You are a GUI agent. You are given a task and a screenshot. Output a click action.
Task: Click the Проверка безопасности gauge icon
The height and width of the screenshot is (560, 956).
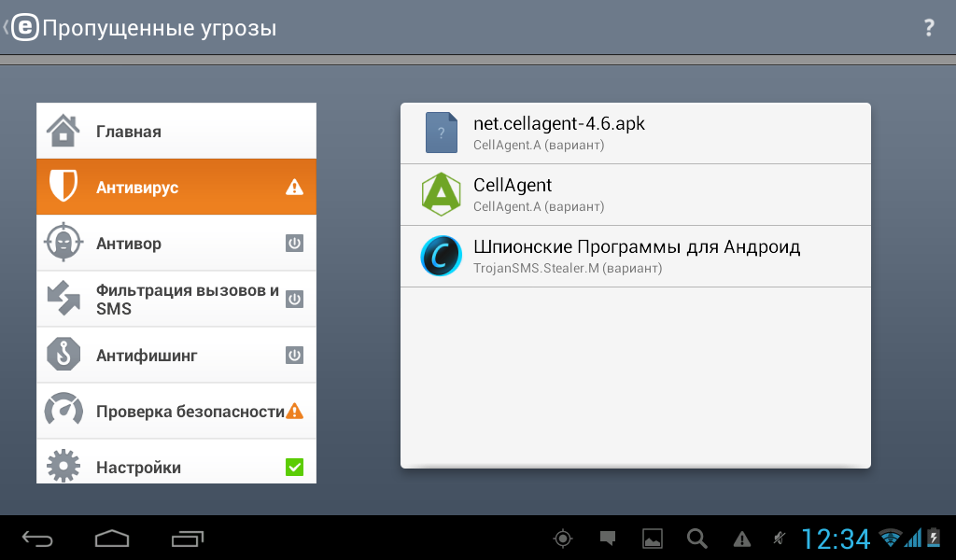click(63, 410)
